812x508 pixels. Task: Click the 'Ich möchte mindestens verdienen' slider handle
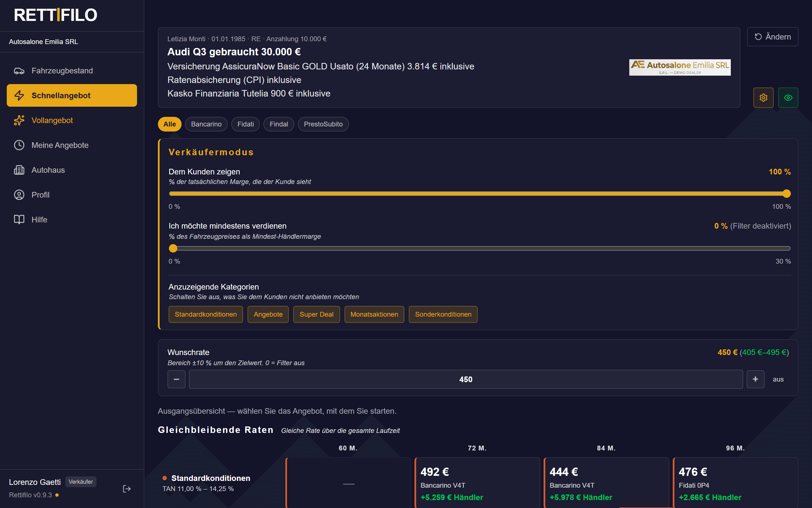[173, 248]
